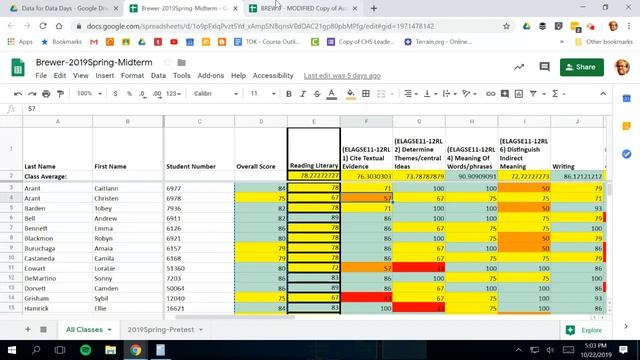Toggle strikethrough formatting
The width and height of the screenshot is (640, 360).
[x=317, y=94]
